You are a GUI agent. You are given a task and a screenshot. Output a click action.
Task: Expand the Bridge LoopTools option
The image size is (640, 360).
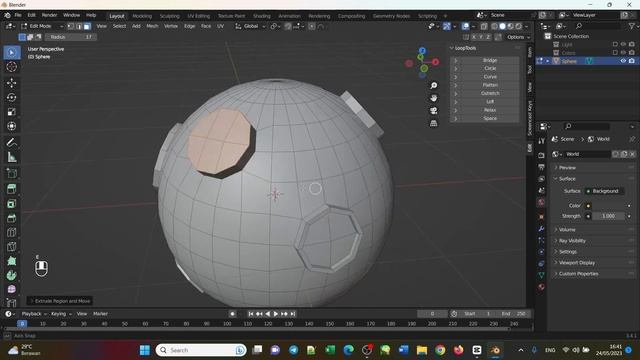pos(456,60)
